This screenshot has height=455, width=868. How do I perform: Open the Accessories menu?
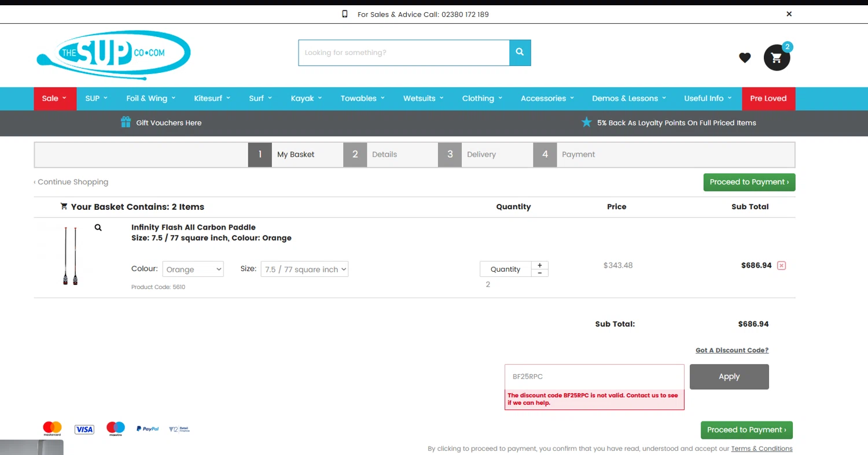tap(547, 98)
